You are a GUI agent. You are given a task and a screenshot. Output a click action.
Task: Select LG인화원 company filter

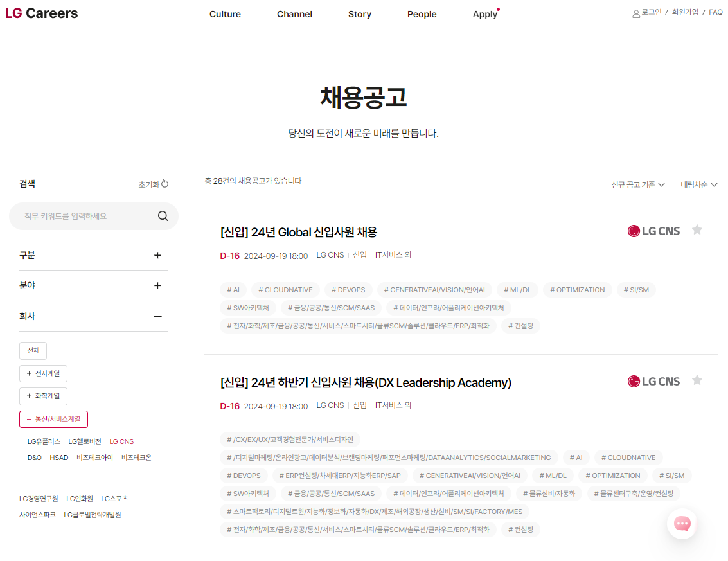point(80,499)
